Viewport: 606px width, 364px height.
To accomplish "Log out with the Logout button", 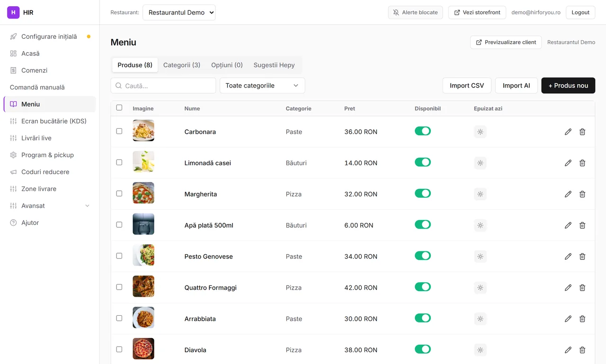I will click(x=580, y=12).
